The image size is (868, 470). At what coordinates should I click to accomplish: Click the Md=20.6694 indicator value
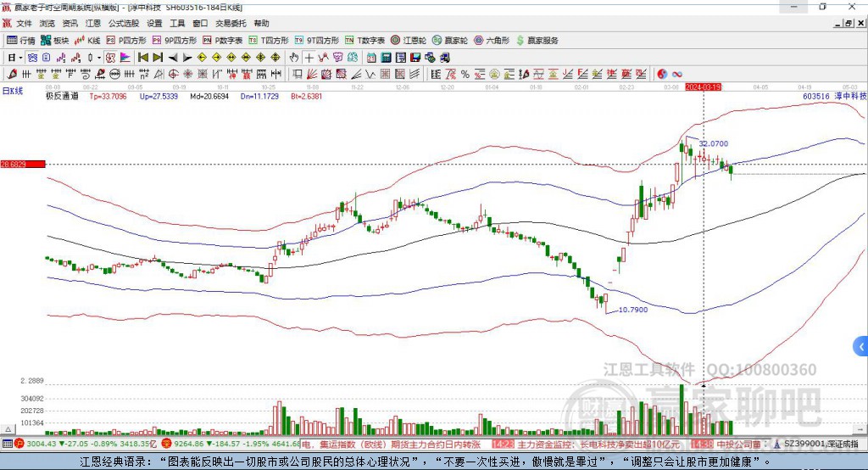tap(209, 96)
